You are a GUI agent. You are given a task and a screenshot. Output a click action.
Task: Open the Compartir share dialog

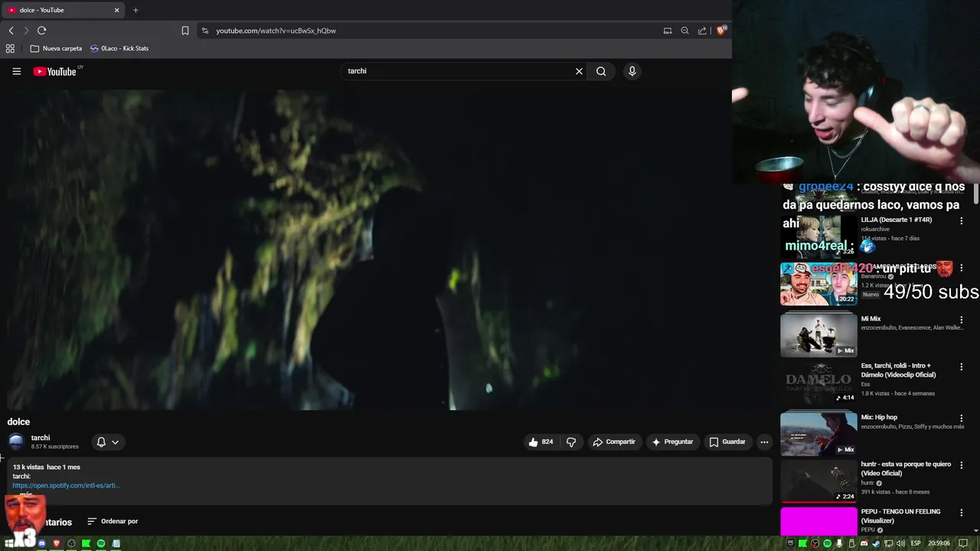[614, 442]
